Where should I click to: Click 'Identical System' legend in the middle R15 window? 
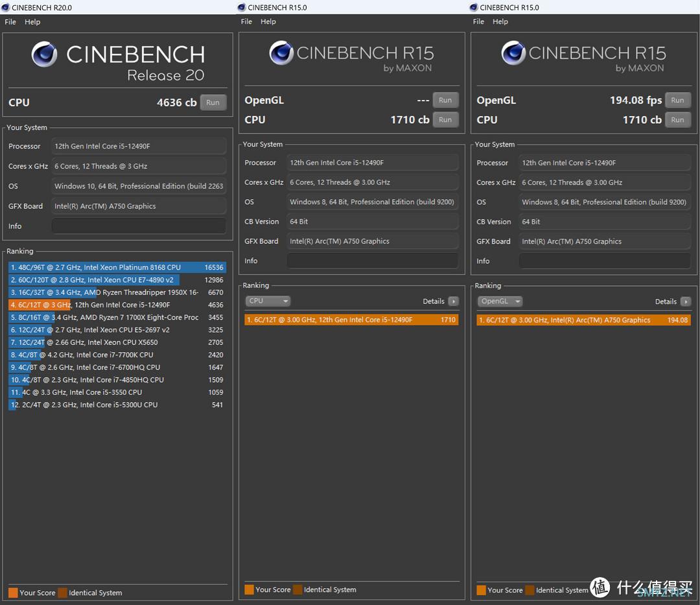tap(325, 589)
